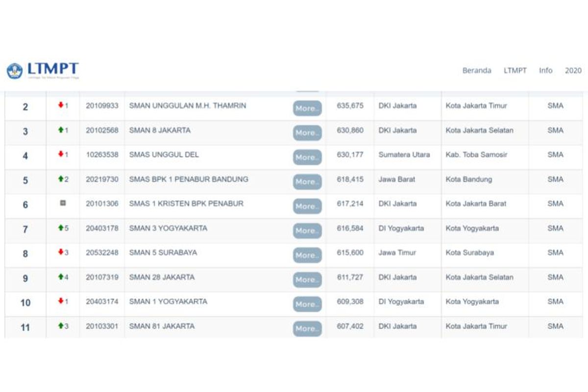
Task: Click More button for SMAS UNGGUL DEL
Action: coord(307,157)
